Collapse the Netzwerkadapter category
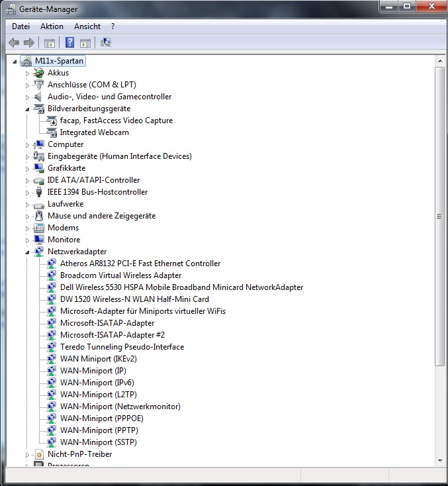This screenshot has width=448, height=486. pos(28,252)
